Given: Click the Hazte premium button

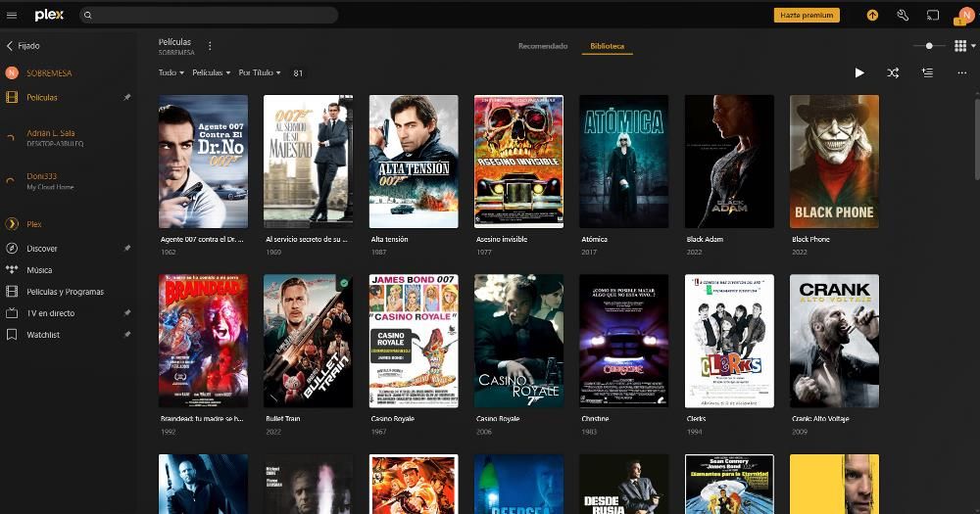Looking at the screenshot, I should (807, 15).
